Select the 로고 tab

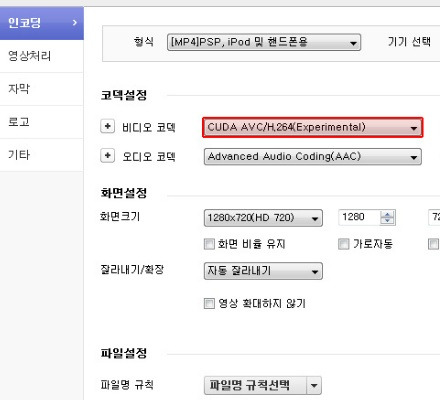42,122
